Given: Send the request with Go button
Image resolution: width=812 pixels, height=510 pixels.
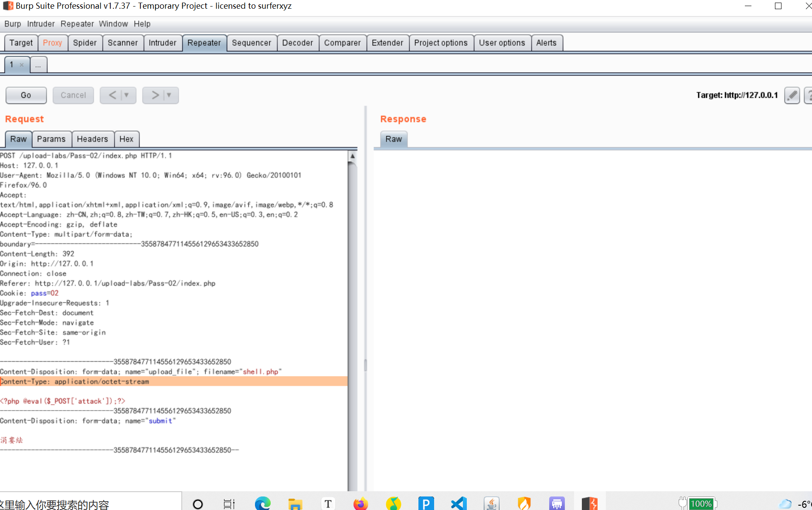Looking at the screenshot, I should click(x=26, y=95).
